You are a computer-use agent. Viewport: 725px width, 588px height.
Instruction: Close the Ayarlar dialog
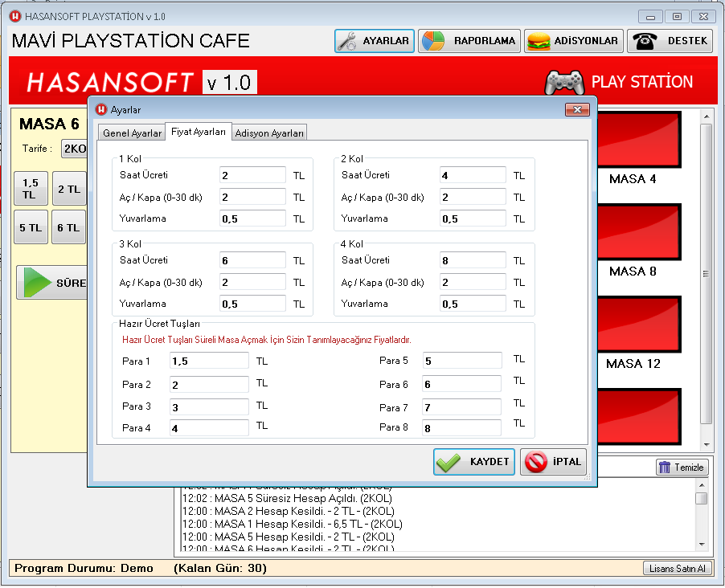[x=577, y=109]
